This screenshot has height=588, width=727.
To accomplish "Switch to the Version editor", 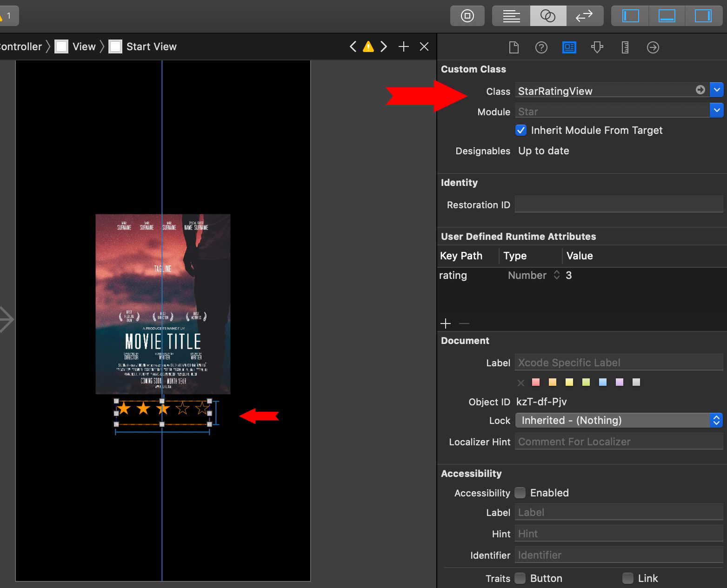I will pos(584,16).
